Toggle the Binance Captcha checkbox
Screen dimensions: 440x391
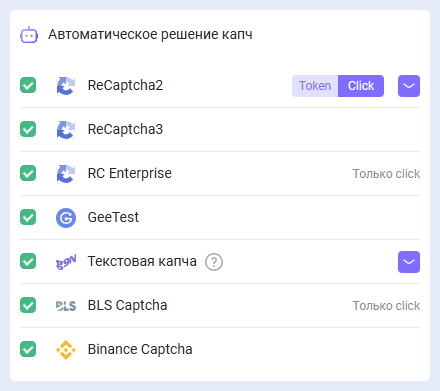point(28,349)
